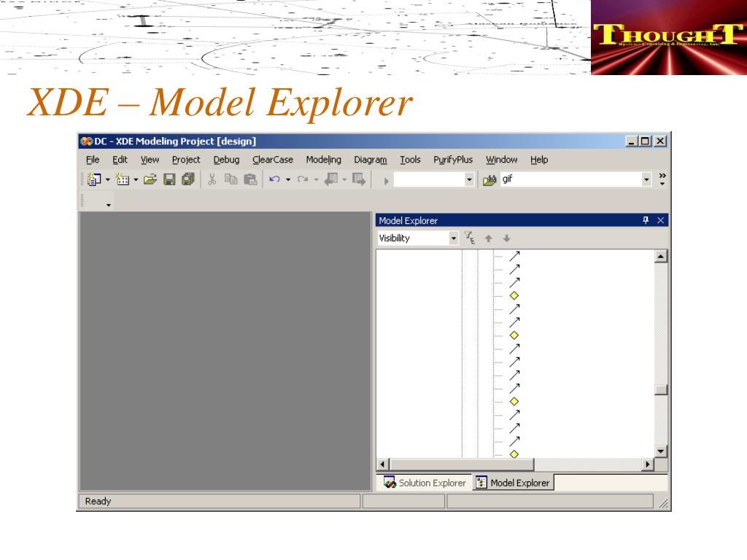Open the Visibility dropdown in Model Explorer
Image resolution: width=747 pixels, height=560 pixels.
click(x=454, y=238)
